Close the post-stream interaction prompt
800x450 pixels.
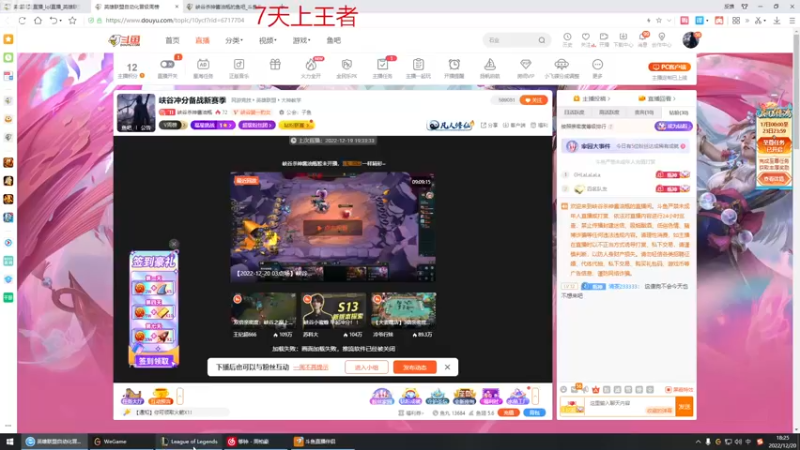447,367
